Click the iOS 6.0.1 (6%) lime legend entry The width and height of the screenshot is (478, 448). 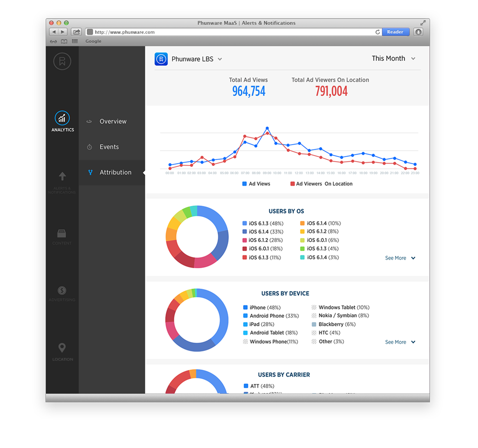320,240
